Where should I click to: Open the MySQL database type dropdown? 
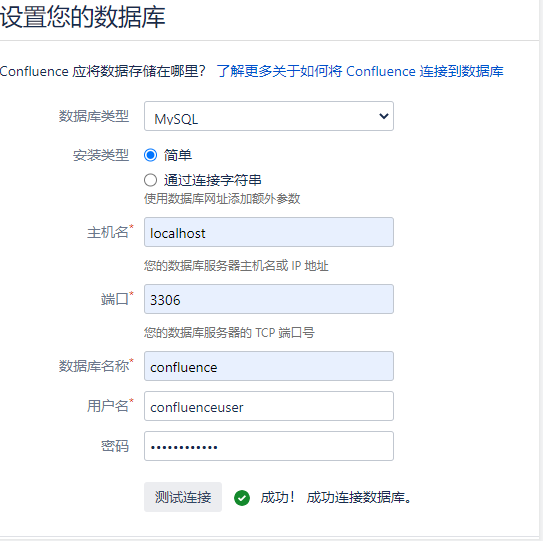tap(269, 116)
